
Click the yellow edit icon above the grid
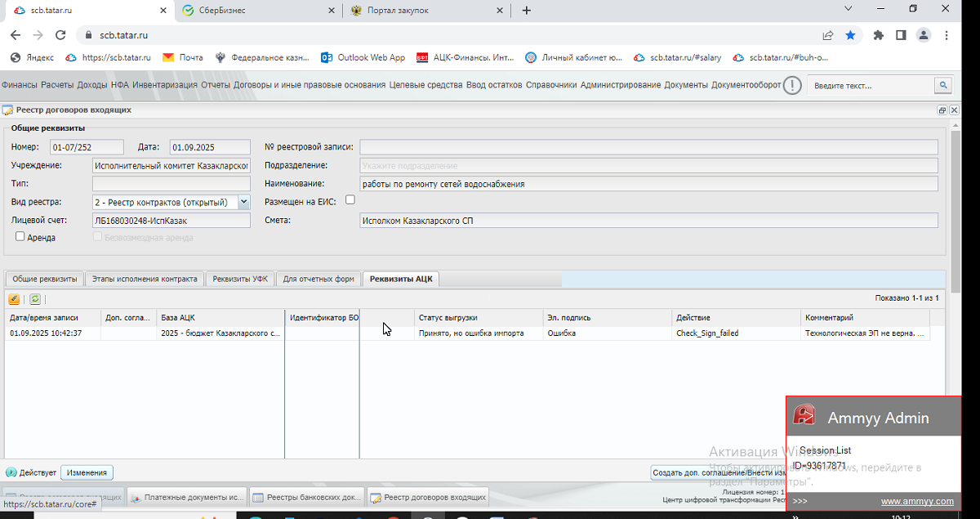click(x=14, y=299)
